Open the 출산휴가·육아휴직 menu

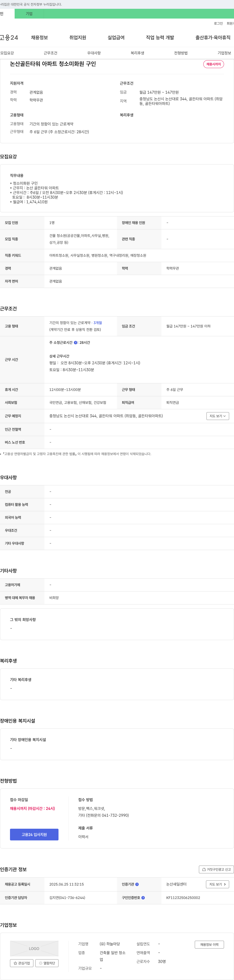coord(213,38)
